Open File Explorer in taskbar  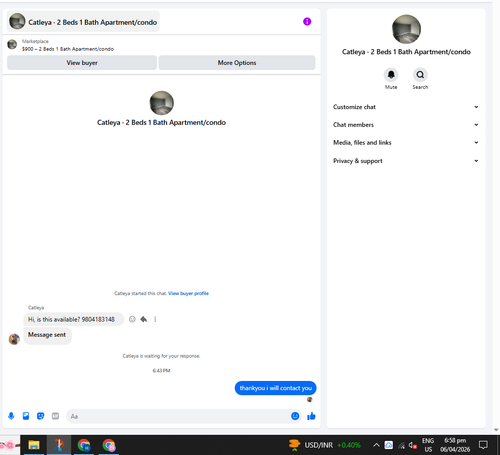[x=34, y=445]
